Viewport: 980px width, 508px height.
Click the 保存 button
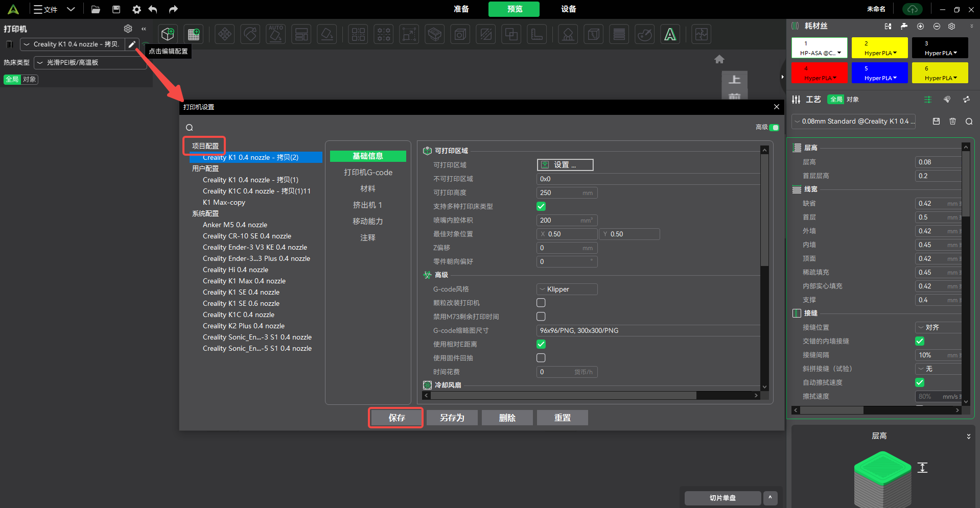[x=396, y=418]
